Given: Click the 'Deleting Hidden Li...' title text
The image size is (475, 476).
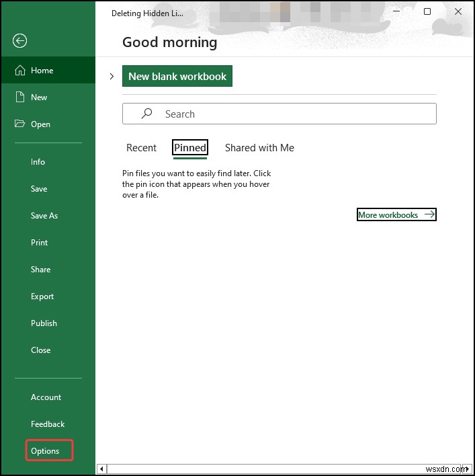Looking at the screenshot, I should click(147, 13).
